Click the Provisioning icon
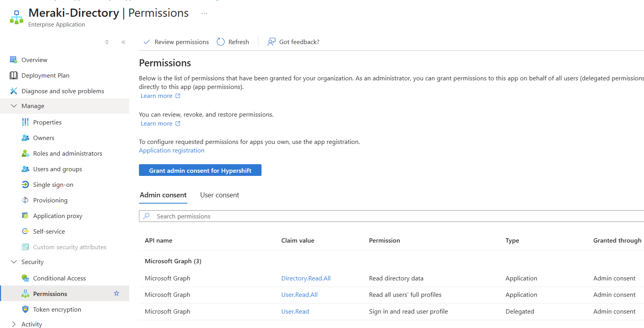The width and height of the screenshot is (644, 328). 25,200
